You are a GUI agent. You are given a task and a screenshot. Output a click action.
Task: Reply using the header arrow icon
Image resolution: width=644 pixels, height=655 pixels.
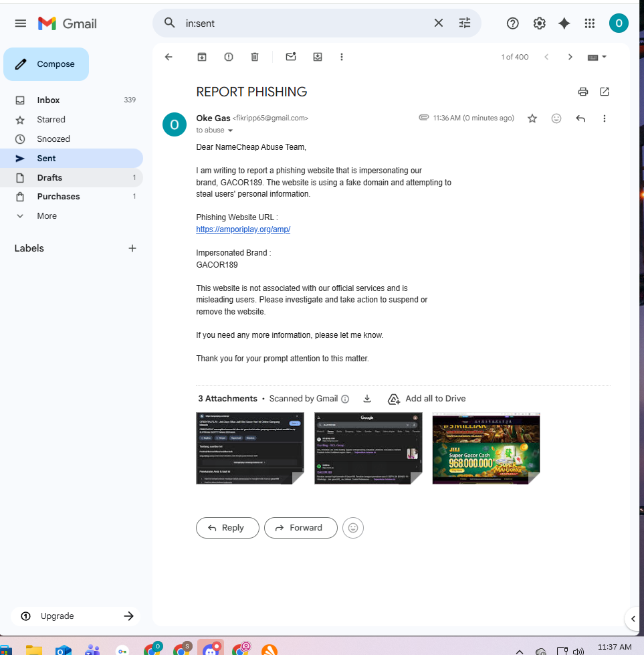click(x=580, y=118)
